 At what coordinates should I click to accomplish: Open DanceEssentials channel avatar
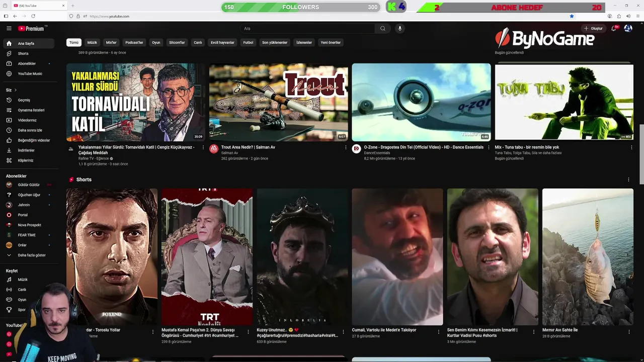(356, 149)
